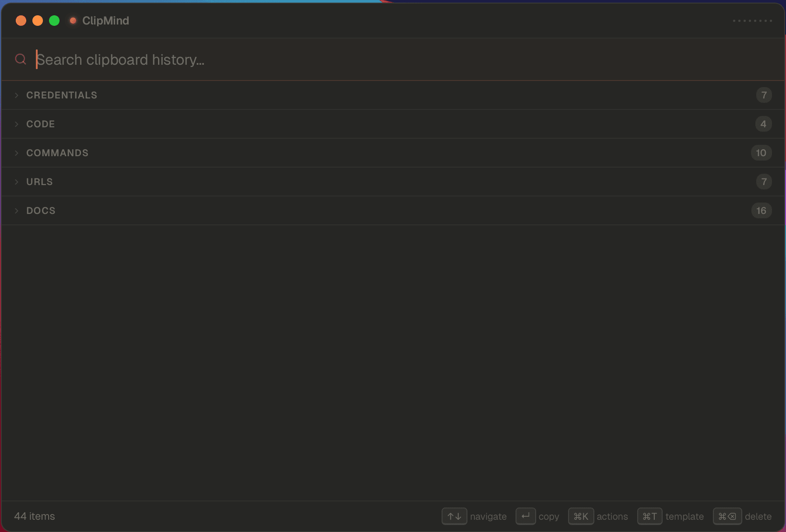The image size is (786, 532).
Task: Select the DOCS category label
Action: [x=41, y=210]
